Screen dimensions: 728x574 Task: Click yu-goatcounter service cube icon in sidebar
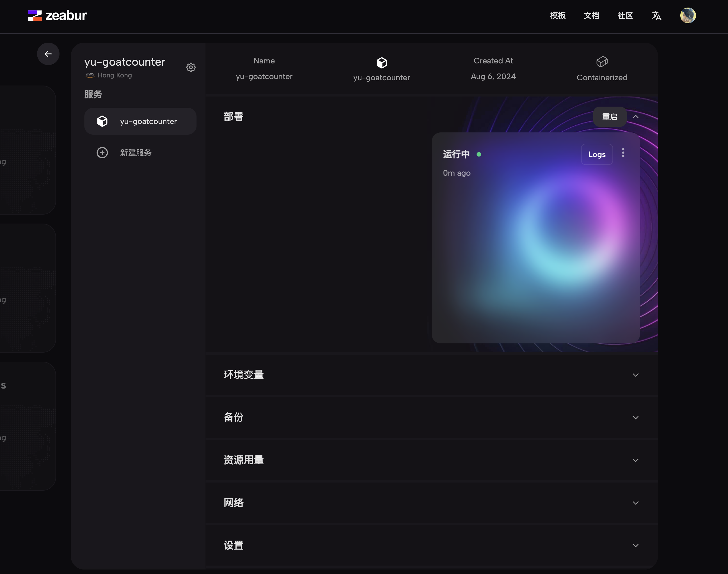click(x=102, y=121)
